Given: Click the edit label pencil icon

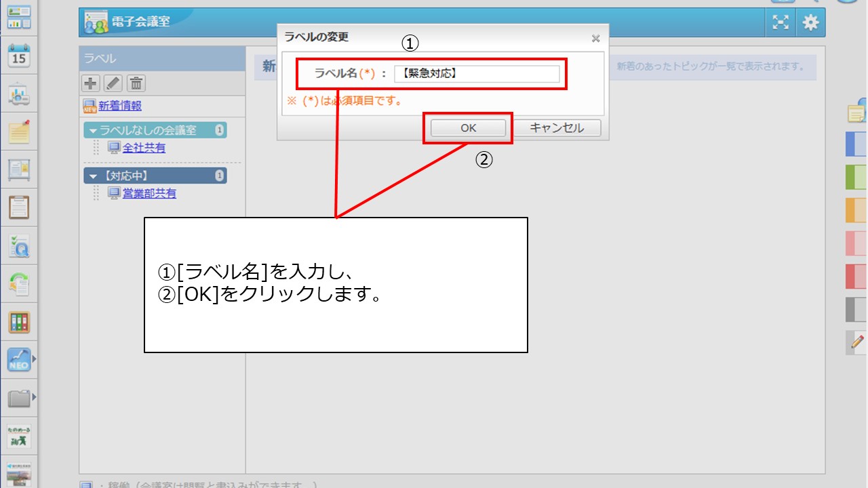Looking at the screenshot, I should [x=113, y=83].
